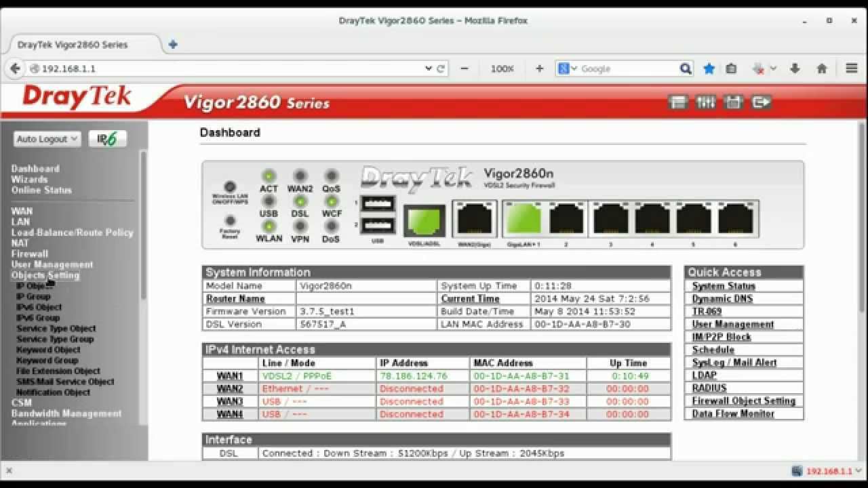
Task: Open Keyword Object submenu item
Action: point(48,350)
